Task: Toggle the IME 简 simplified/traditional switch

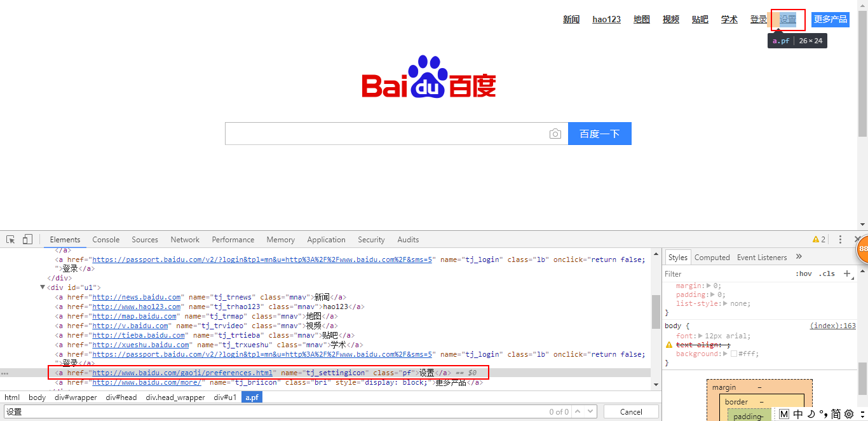Action: point(836,414)
